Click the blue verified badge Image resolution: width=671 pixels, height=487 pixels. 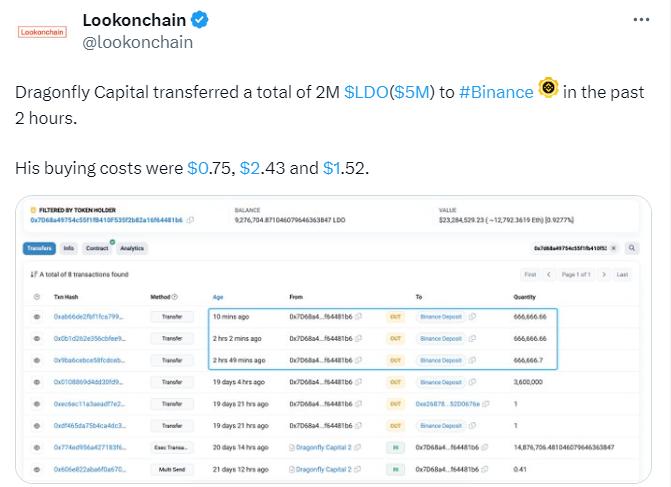pyautogui.click(x=200, y=19)
